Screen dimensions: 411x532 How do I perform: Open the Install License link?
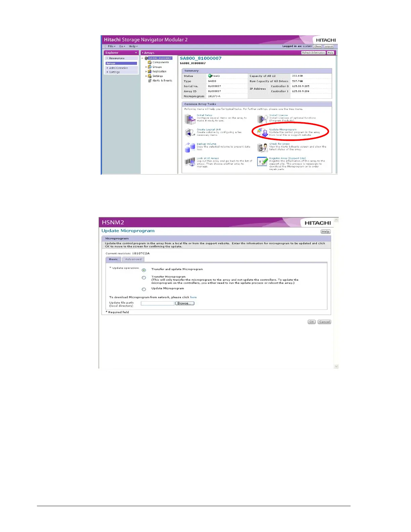(278, 115)
